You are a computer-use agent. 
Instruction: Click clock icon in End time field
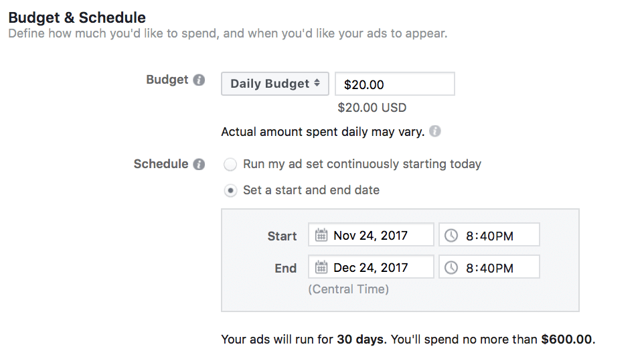coord(452,267)
